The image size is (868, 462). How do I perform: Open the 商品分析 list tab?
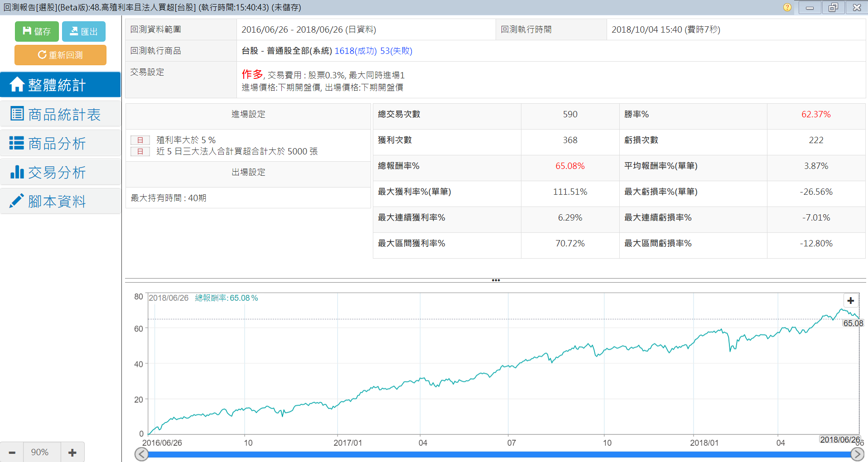point(60,143)
